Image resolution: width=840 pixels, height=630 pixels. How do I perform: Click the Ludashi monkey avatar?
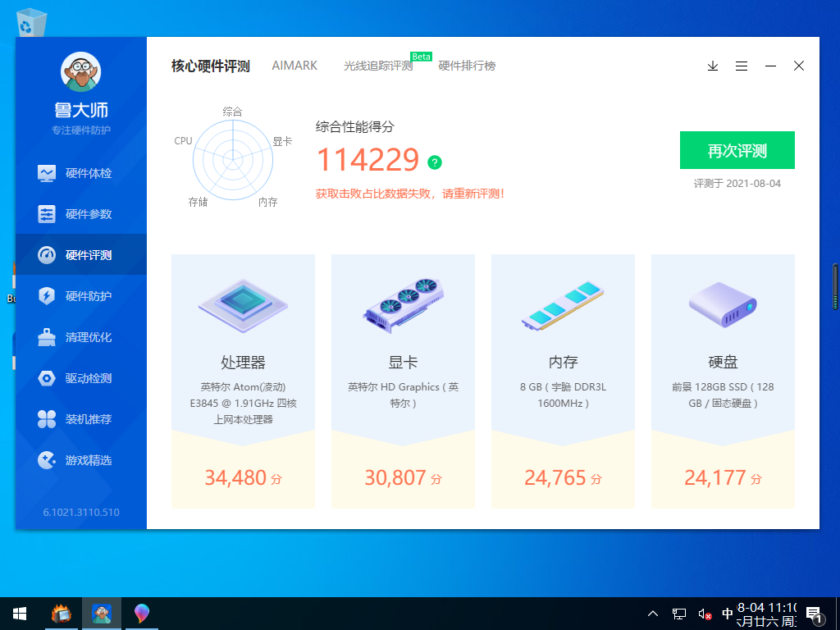point(80,72)
